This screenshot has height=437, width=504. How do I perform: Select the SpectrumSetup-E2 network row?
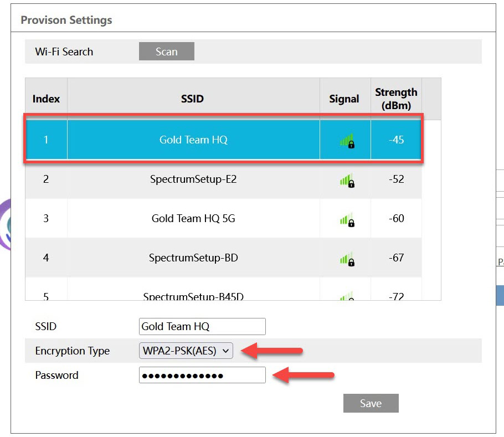[193, 179]
